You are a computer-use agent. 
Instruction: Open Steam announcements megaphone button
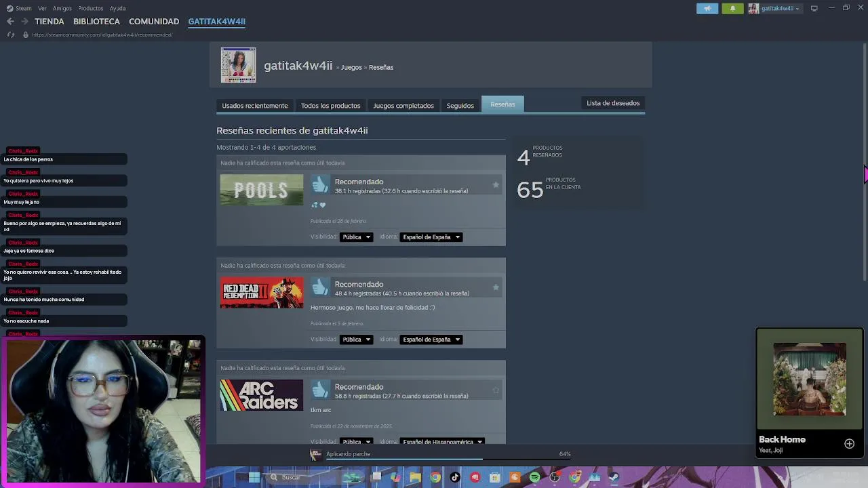(707, 9)
